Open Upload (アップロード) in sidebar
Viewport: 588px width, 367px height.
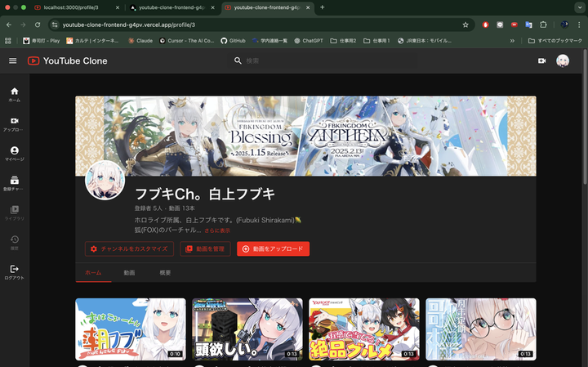[15, 124]
